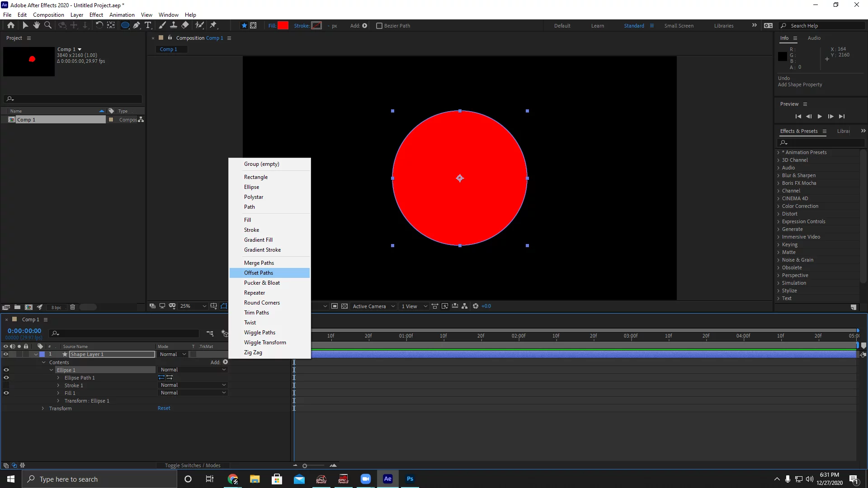Toggle solo switch for Shape Layer 1
Screen dimensions: 868x488
[19, 354]
